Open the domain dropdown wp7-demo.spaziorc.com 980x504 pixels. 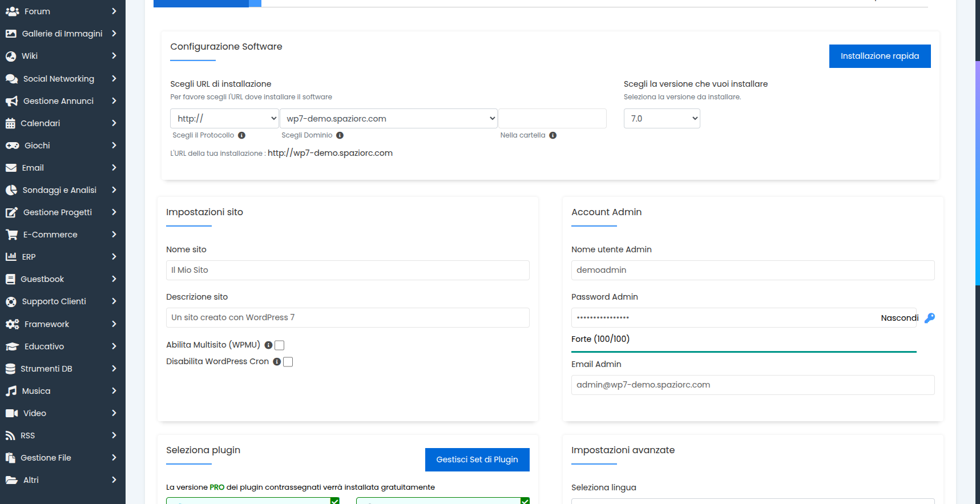coord(389,119)
